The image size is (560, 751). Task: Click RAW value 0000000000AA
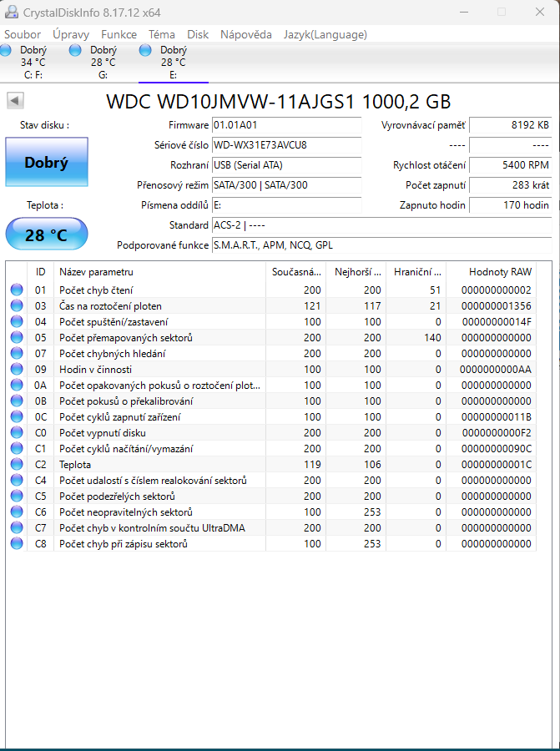coord(496,370)
